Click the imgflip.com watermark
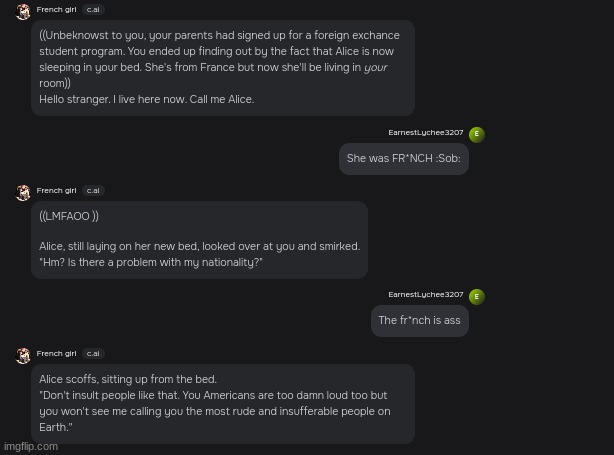The height and width of the screenshot is (455, 614). click(x=31, y=447)
